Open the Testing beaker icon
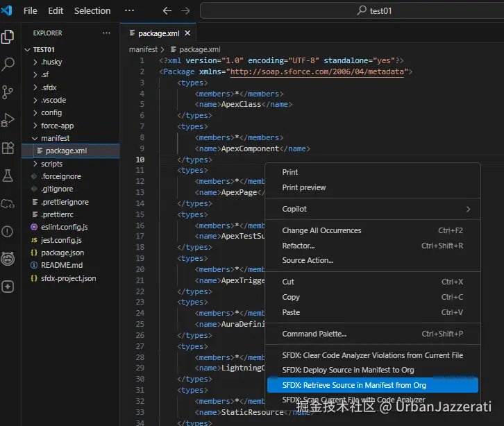 point(8,176)
